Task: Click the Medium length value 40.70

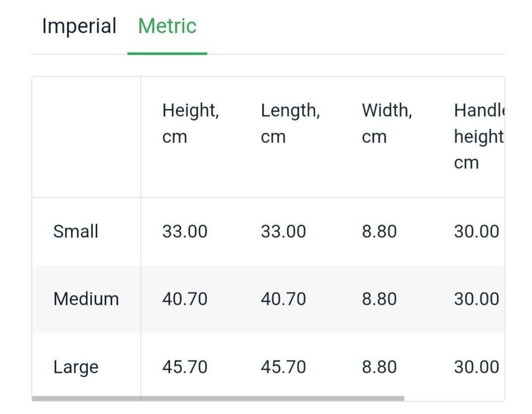Action: pos(283,299)
